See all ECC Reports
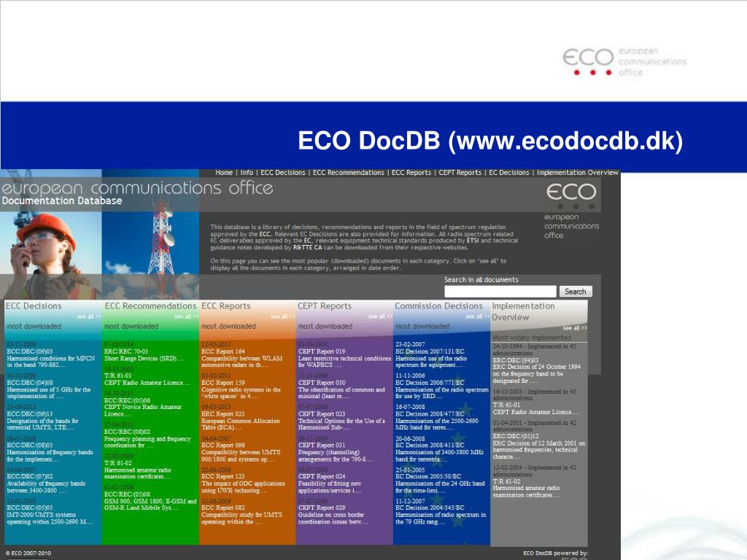Viewport: 747px width, 560px height. 283,316
